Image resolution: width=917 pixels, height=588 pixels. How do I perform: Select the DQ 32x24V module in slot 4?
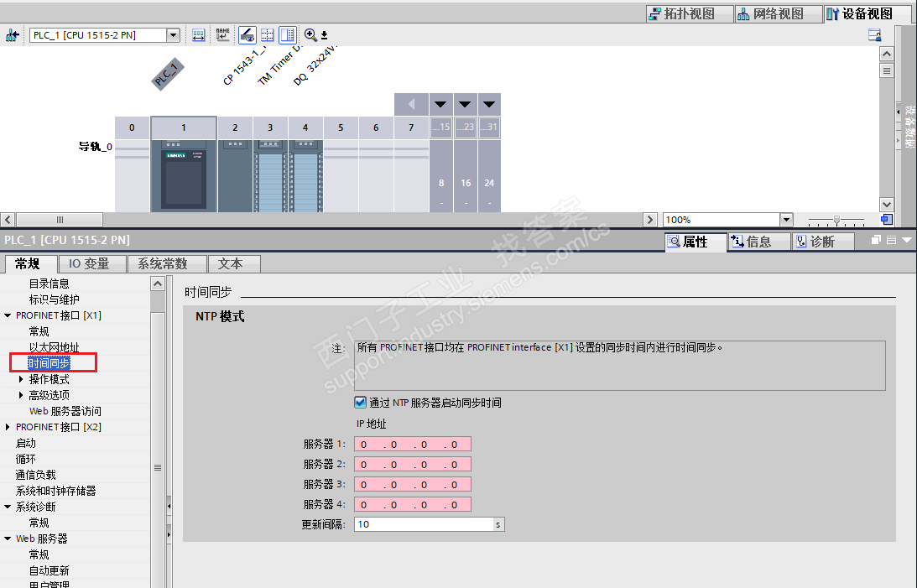[305, 175]
